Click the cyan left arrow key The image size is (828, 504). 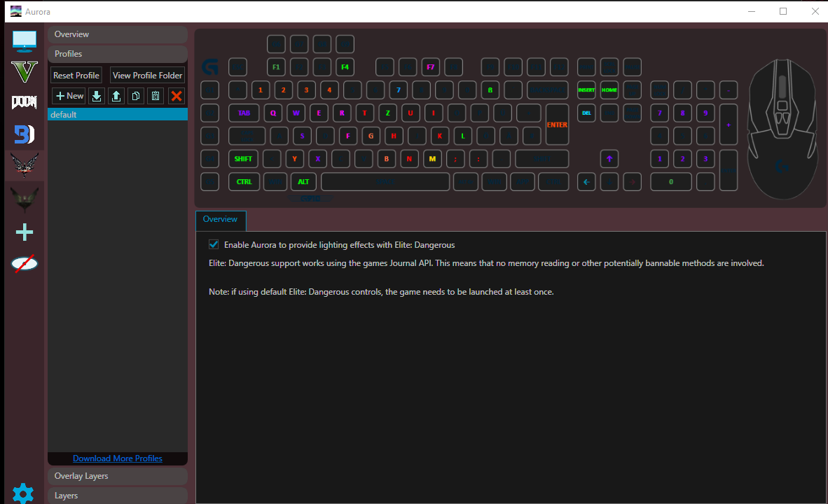(x=586, y=181)
